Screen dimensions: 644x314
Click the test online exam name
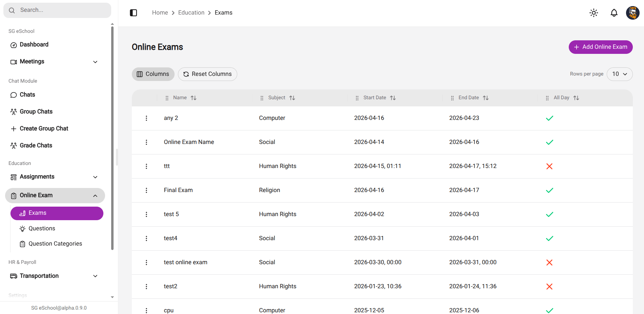[x=185, y=263]
